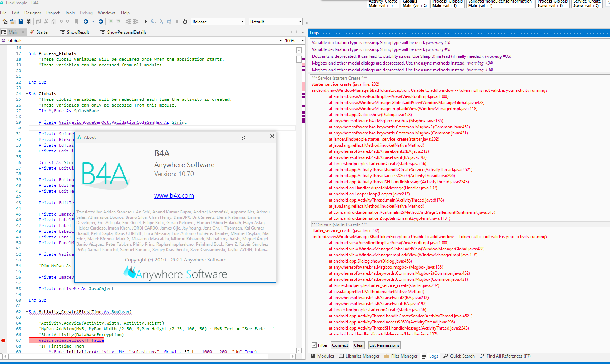
Task: Click the Increase indent toolbar icon
Action: (136, 22)
